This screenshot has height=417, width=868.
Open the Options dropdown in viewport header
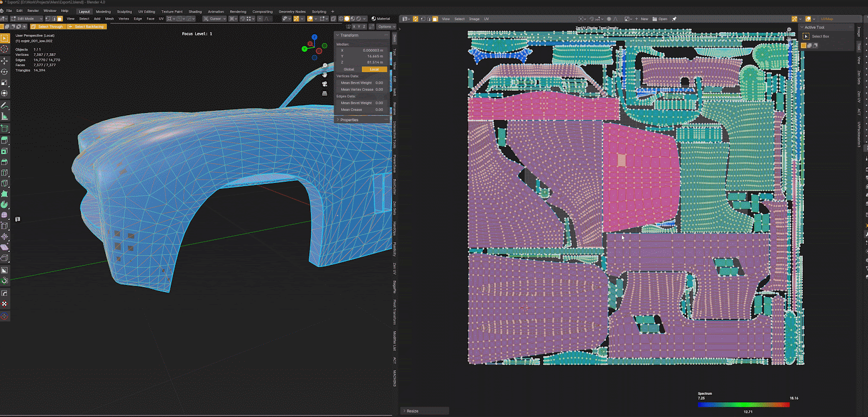pyautogui.click(x=385, y=27)
